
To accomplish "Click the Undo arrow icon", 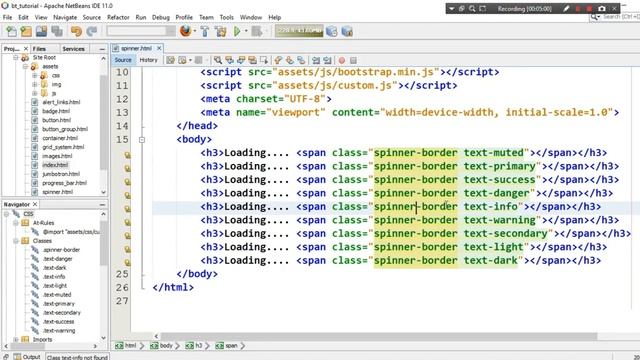I will point(76,31).
